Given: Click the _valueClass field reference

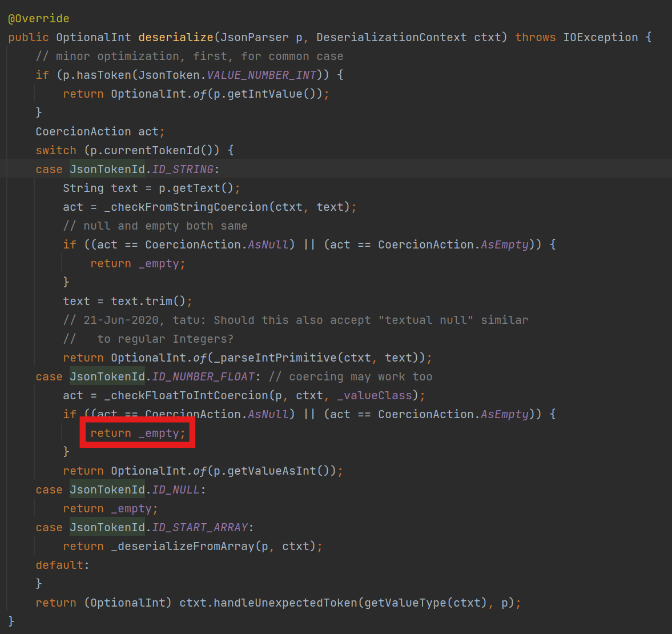Looking at the screenshot, I should click(375, 396).
